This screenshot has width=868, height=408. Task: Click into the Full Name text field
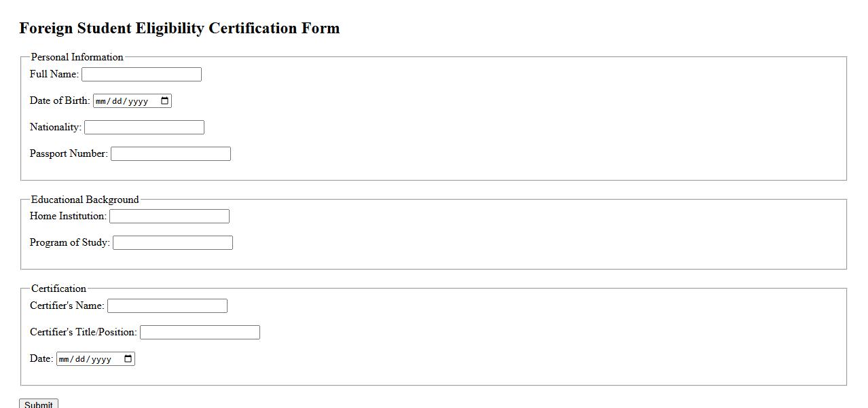[x=141, y=75]
